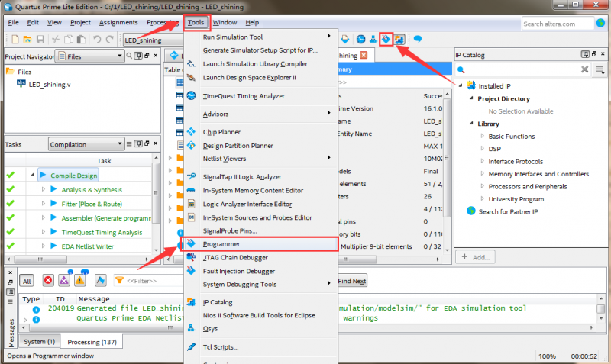Choose TimeQuest Timing Analyzer menu entry
Screen dimensions: 611x364
coord(260,95)
